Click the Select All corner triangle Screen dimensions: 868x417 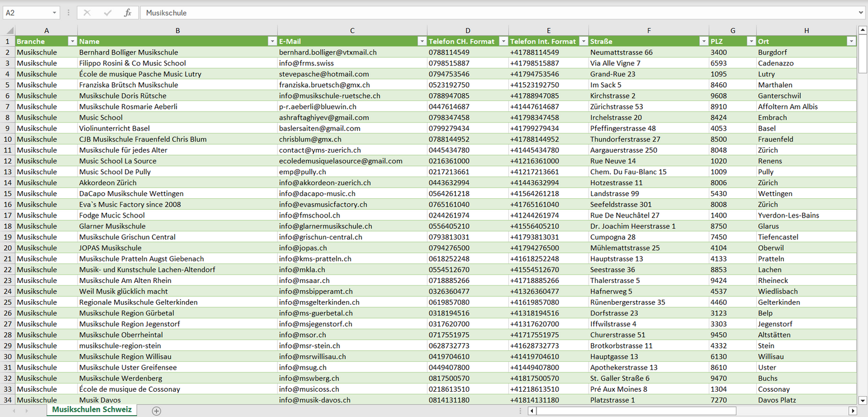10,31
